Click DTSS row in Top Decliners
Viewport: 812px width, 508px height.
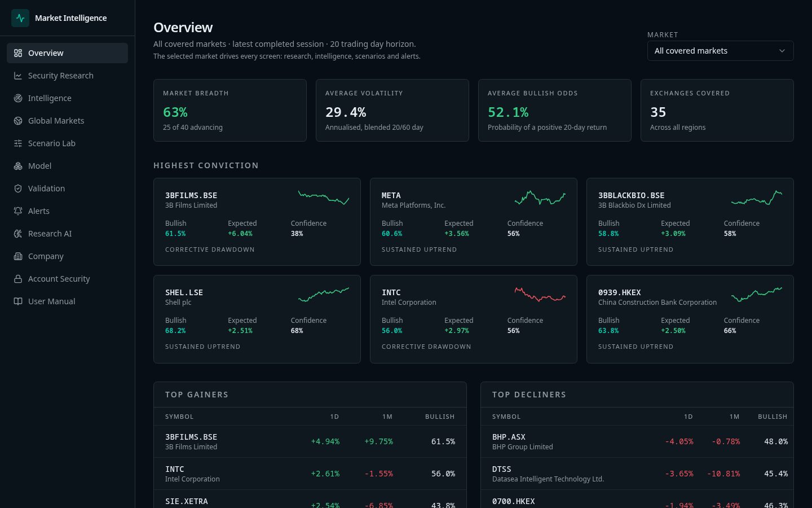pyautogui.click(x=637, y=474)
